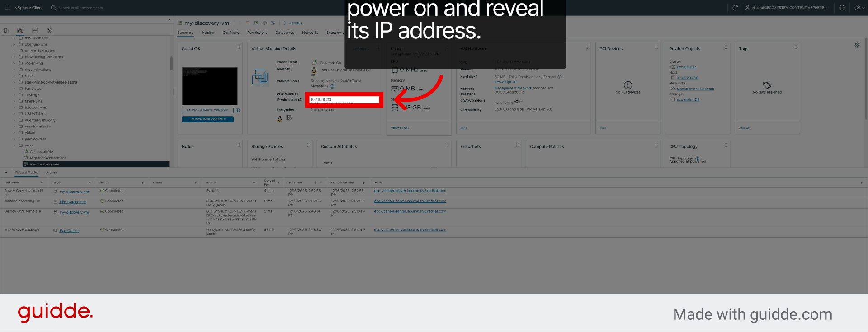The image size is (868, 332).
Task: Click the summary page vertical scrollbar
Action: (866, 79)
